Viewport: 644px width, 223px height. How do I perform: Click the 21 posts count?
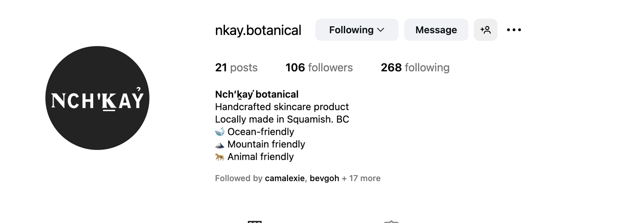[x=236, y=68]
